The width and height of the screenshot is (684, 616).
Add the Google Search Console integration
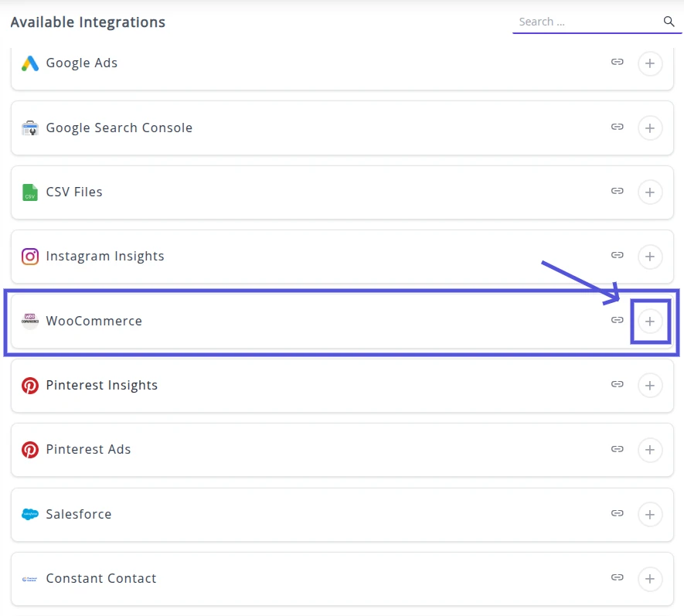point(650,128)
